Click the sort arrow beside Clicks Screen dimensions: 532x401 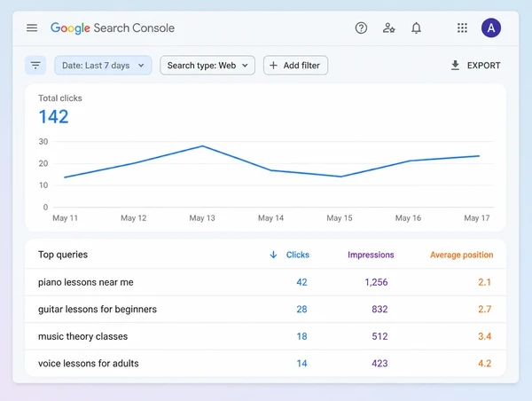pos(273,255)
